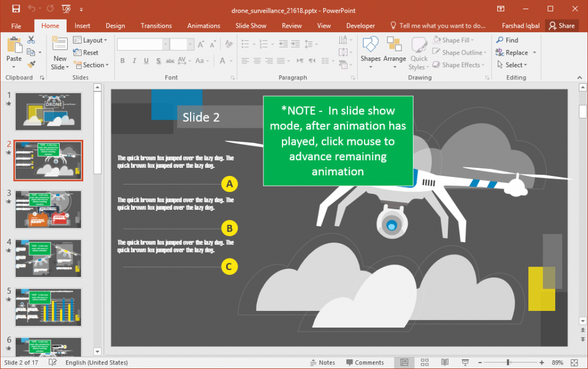Viewport: 588px width, 369px height.
Task: Switch to Slide Sorter view icon
Action: pyautogui.click(x=425, y=362)
